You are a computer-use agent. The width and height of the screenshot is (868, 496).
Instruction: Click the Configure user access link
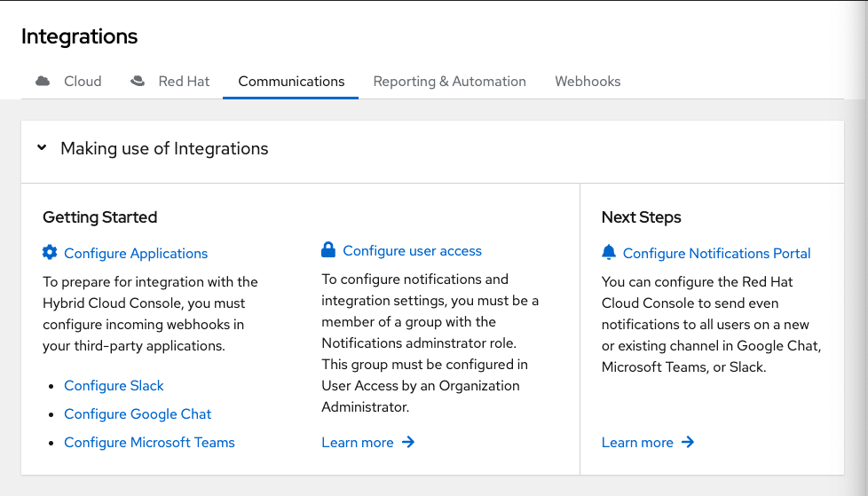click(x=412, y=251)
